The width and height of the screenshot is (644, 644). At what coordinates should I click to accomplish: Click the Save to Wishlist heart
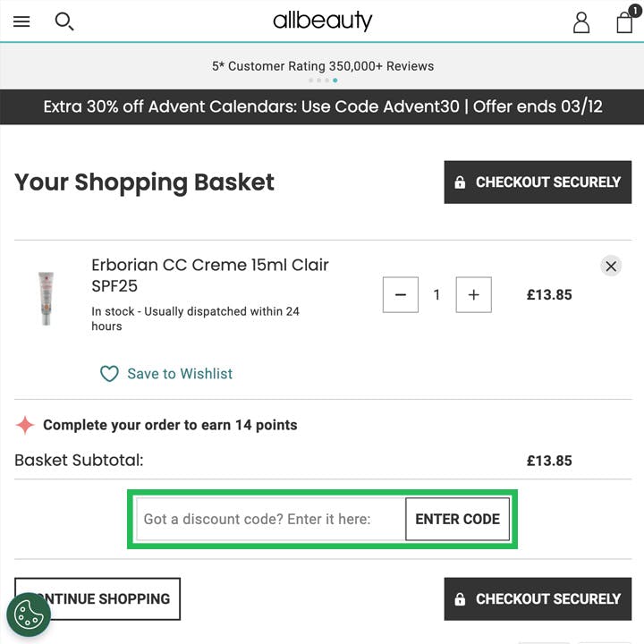(109, 374)
